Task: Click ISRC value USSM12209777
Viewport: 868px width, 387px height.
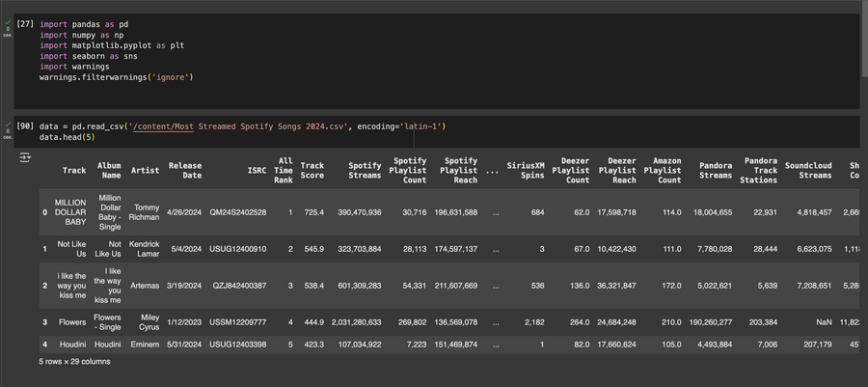Action: click(238, 321)
